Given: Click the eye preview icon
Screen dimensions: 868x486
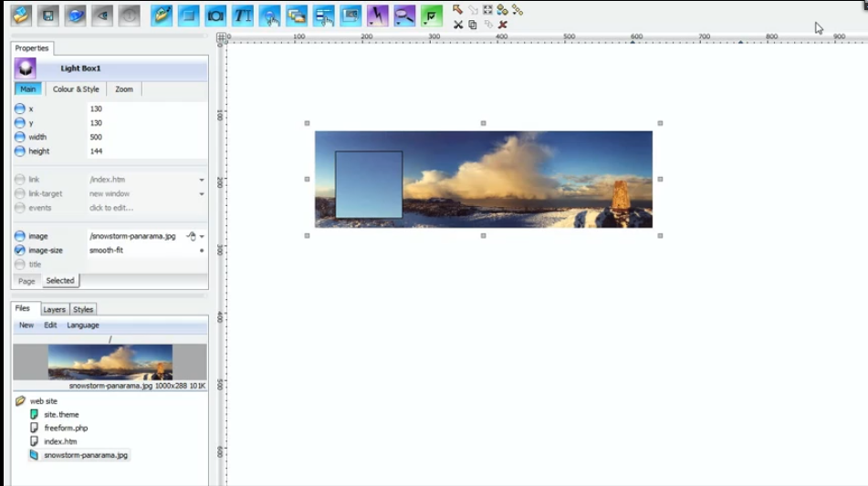Looking at the screenshot, I should (x=102, y=16).
